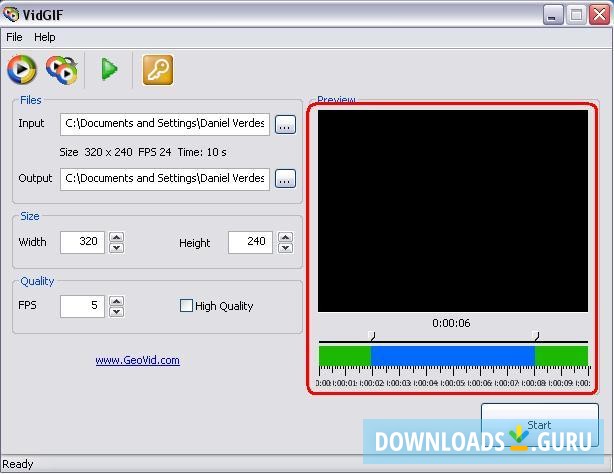Viewport: 614px width, 474px height.
Task: Browse for the Input file
Action: pos(285,125)
